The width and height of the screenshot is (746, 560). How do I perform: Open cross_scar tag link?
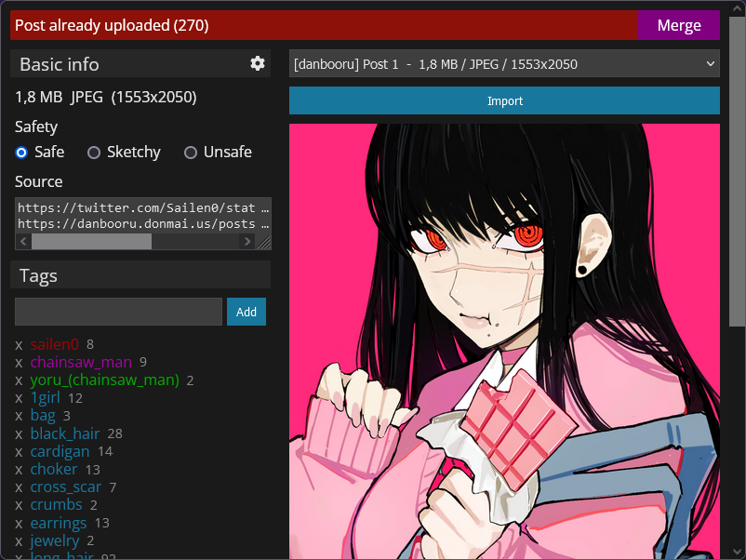click(66, 487)
